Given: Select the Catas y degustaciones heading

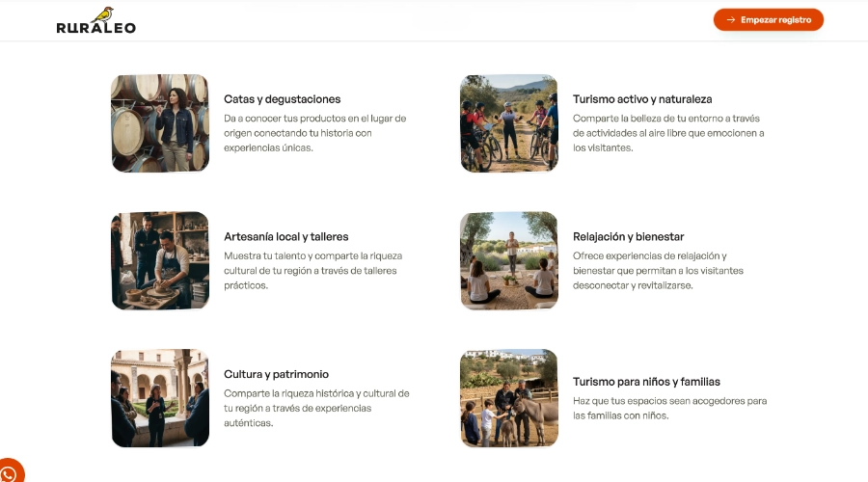Looking at the screenshot, I should tap(283, 99).
